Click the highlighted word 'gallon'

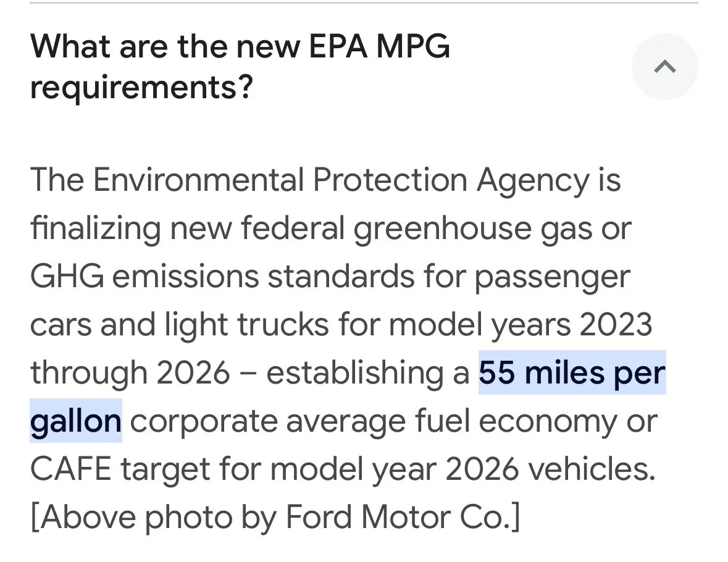click(x=76, y=421)
